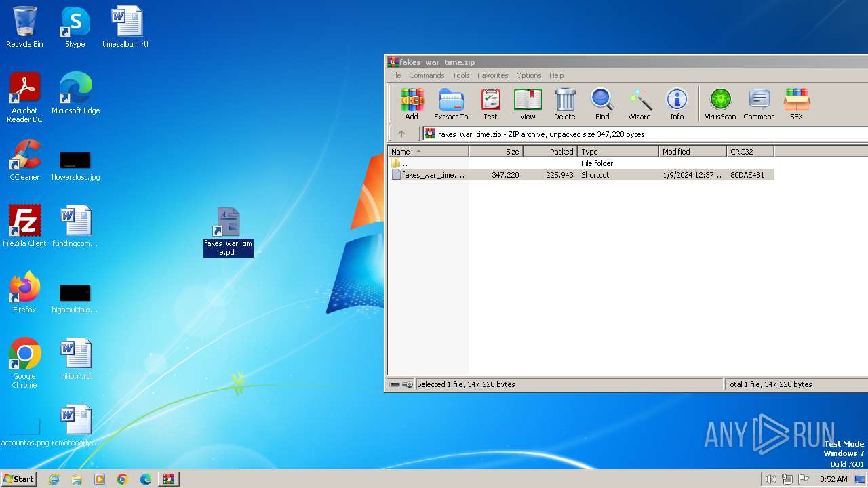The image size is (868, 488).
Task: Open Windows Media Player from the taskbar
Action: coord(100,479)
